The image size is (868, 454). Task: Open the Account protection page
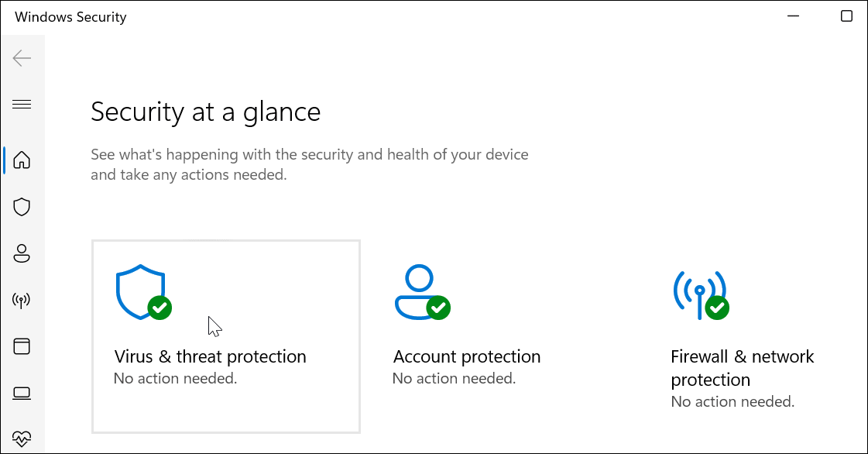466,356
